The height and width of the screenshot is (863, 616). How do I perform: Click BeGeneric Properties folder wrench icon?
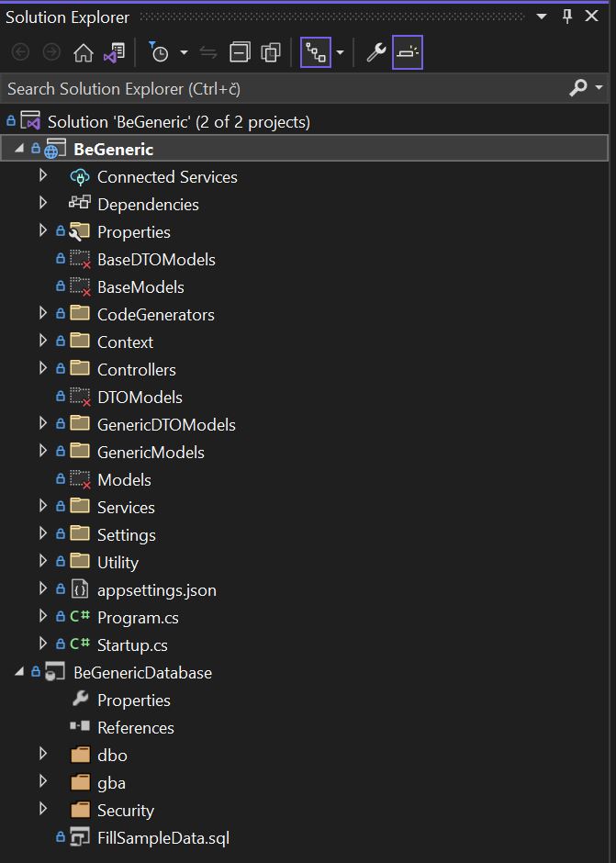coord(80,231)
